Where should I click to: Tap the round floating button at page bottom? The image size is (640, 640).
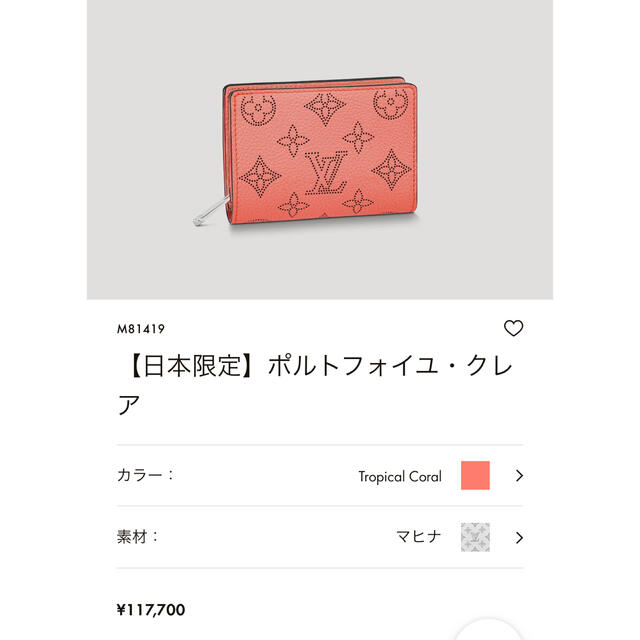pyautogui.click(x=488, y=631)
